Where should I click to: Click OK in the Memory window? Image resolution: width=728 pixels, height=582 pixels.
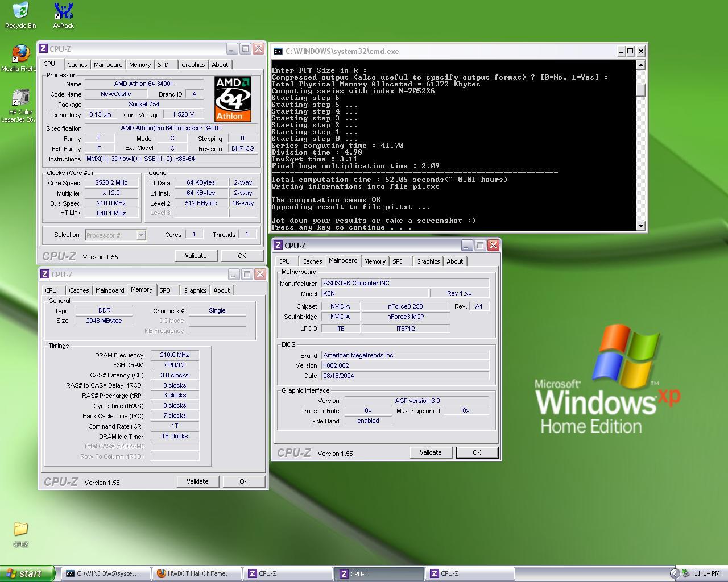pos(243,481)
